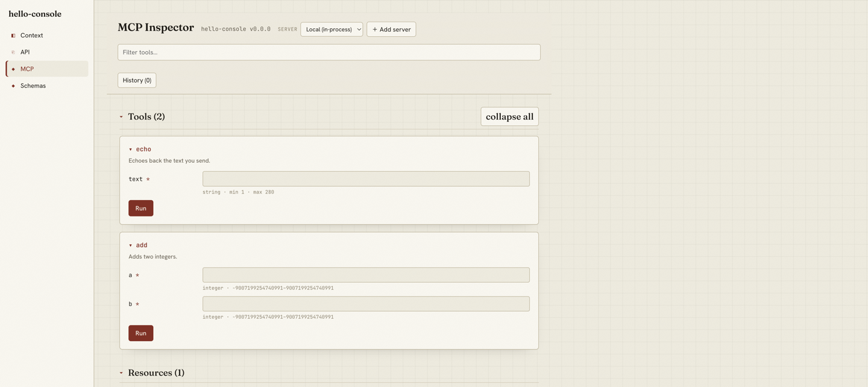This screenshot has width=868, height=387.
Task: Run the add tool
Action: point(140,333)
